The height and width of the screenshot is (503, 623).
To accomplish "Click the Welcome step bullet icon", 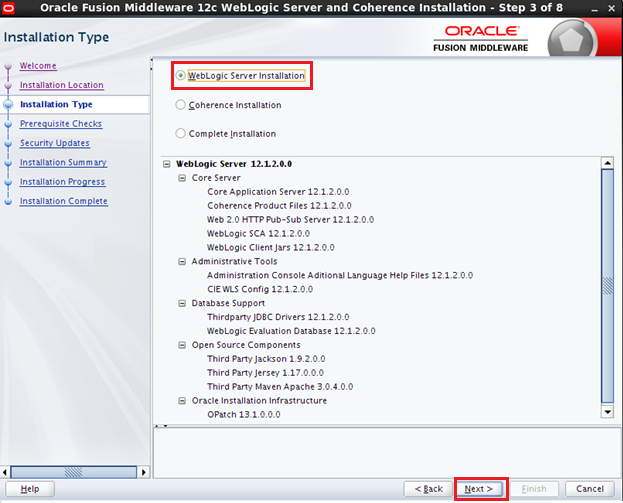I will point(8,66).
